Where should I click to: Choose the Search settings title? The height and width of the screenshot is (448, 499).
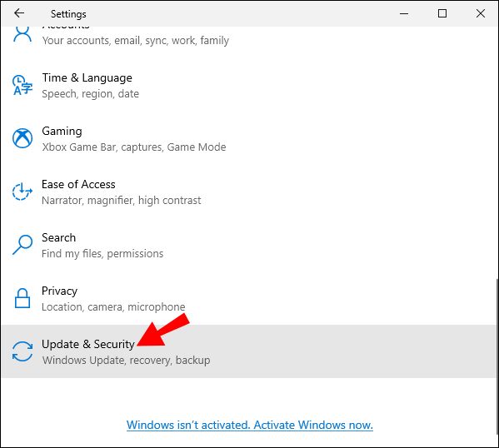coord(59,237)
